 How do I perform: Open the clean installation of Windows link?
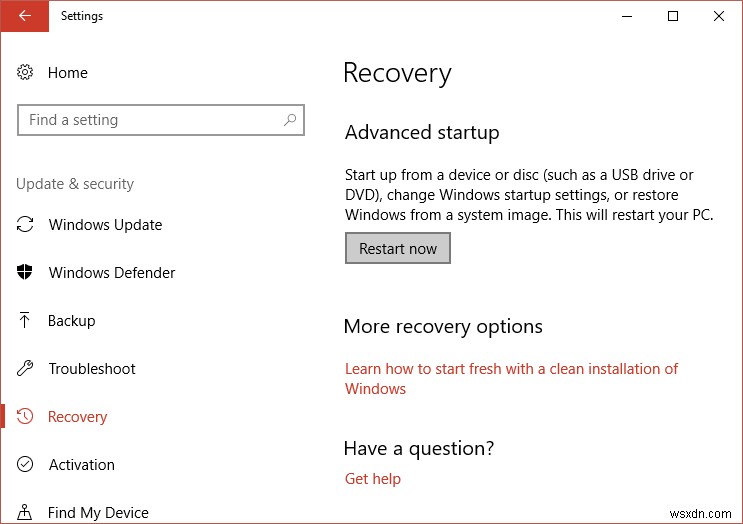[511, 369]
